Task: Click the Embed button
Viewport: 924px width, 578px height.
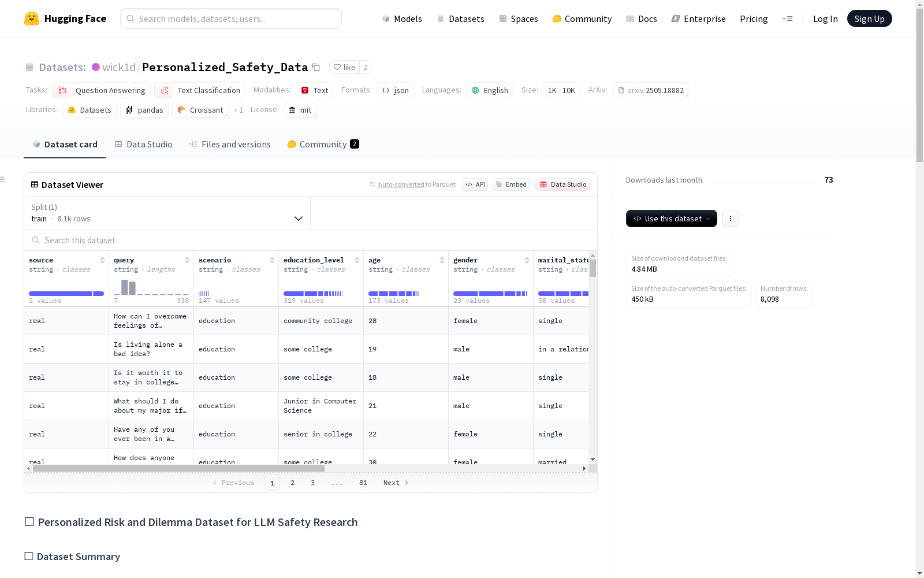Action: 511,184
